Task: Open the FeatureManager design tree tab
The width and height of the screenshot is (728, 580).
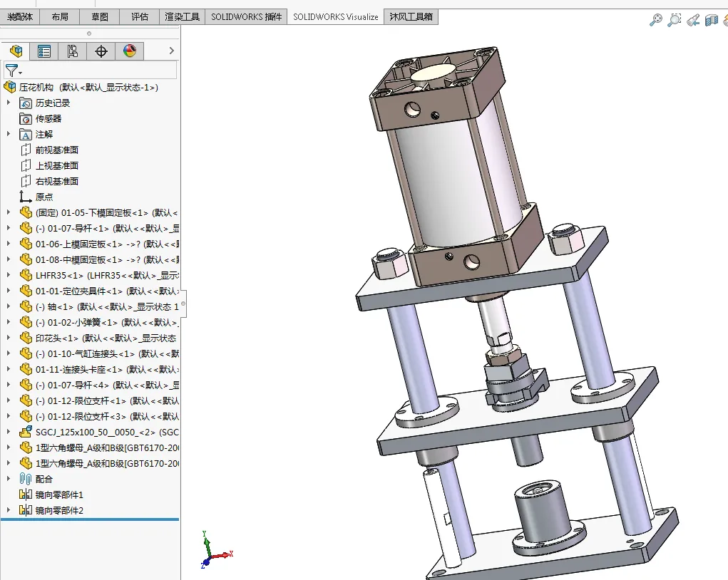Action: point(16,51)
